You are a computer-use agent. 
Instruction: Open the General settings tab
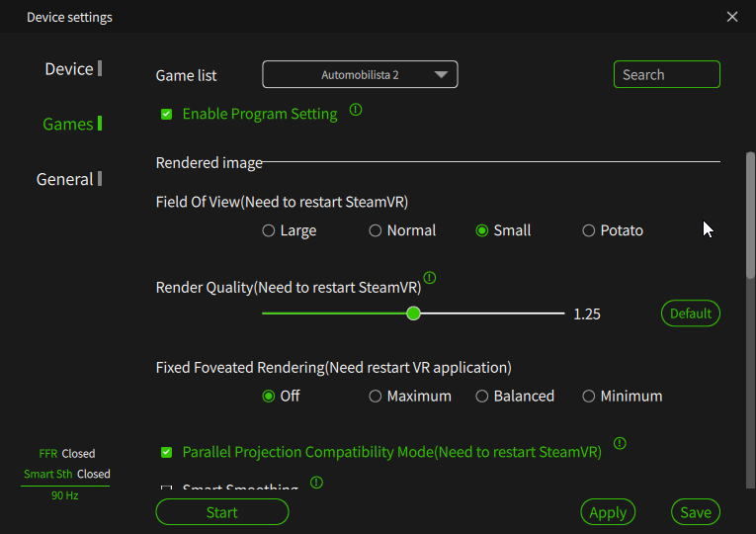click(65, 179)
